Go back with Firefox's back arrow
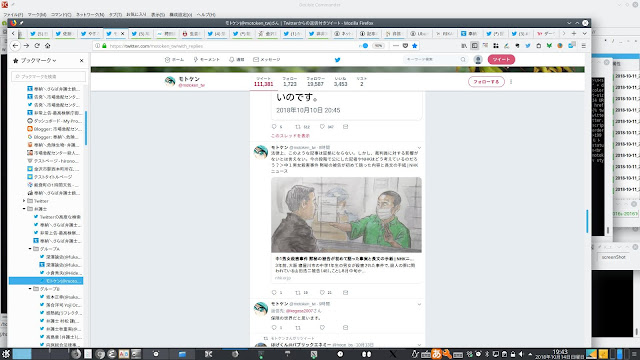This screenshot has width=640, height=360. tap(16, 46)
